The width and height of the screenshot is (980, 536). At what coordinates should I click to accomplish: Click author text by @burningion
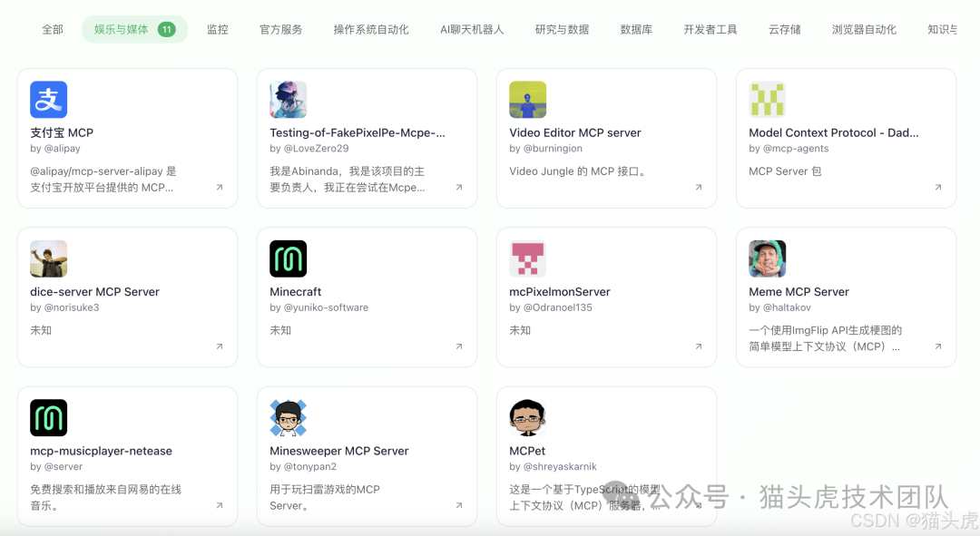coord(545,149)
